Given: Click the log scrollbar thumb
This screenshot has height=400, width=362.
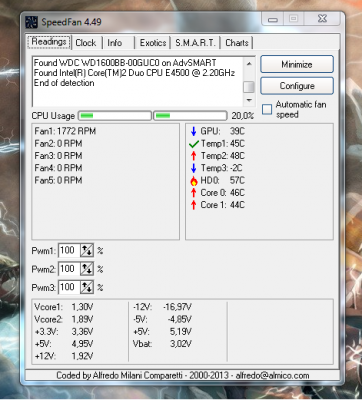Looking at the screenshot, I should (x=249, y=87).
